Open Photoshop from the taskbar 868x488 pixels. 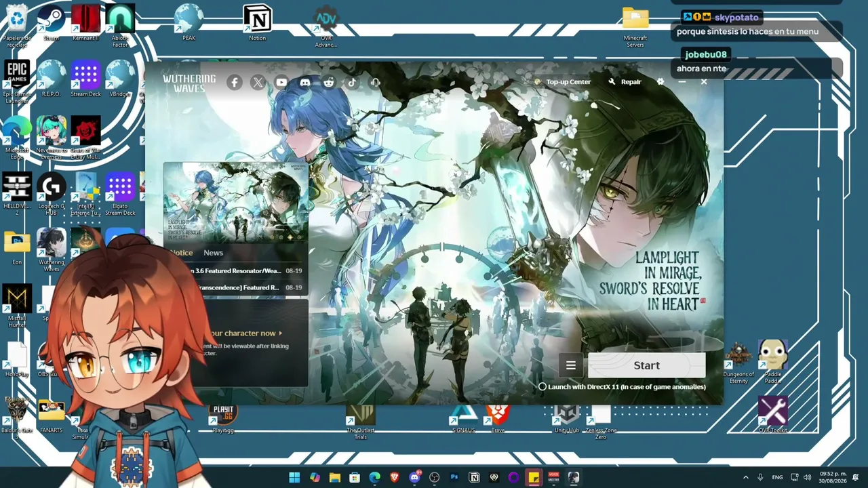coord(454,478)
